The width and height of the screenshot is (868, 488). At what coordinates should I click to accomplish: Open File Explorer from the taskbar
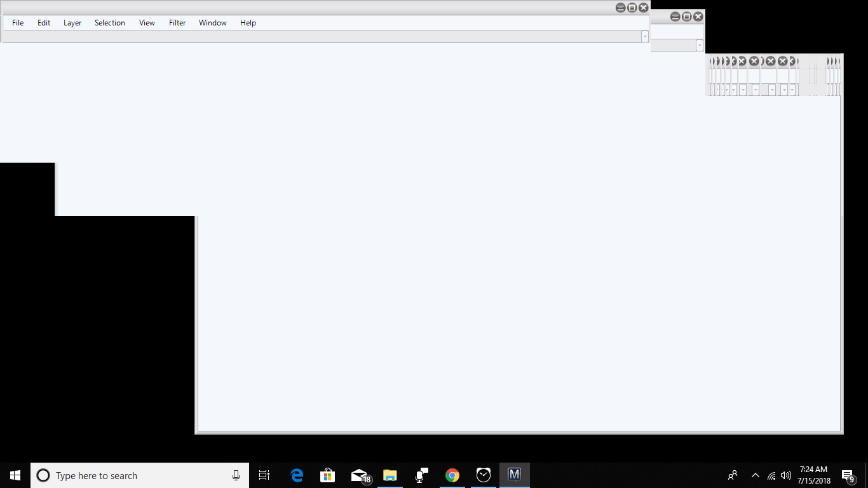(390, 475)
